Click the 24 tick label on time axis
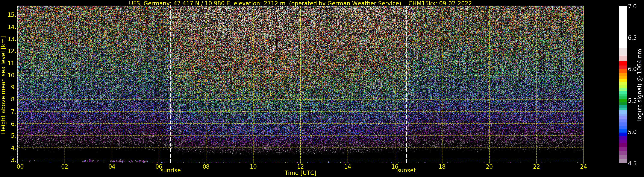This screenshot has height=177, width=644. click(583, 166)
